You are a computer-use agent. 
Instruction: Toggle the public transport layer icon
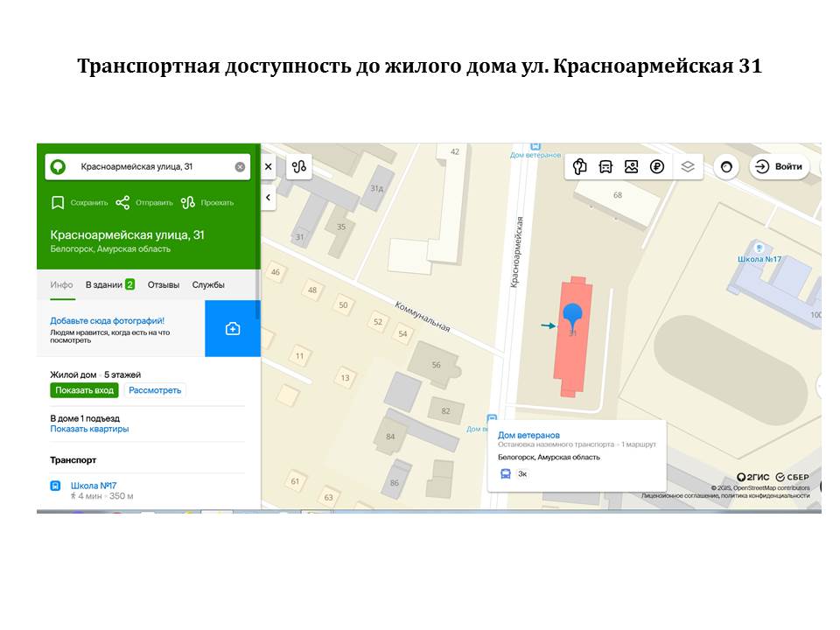tap(605, 166)
